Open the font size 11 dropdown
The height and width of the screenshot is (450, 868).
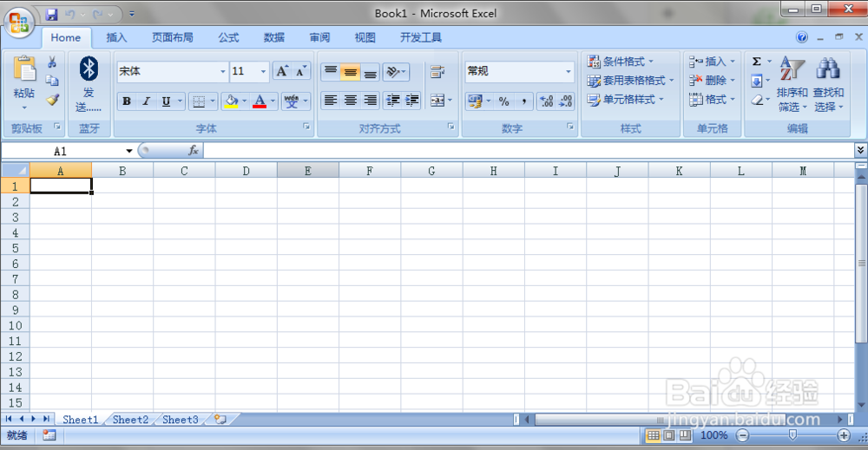pos(263,72)
